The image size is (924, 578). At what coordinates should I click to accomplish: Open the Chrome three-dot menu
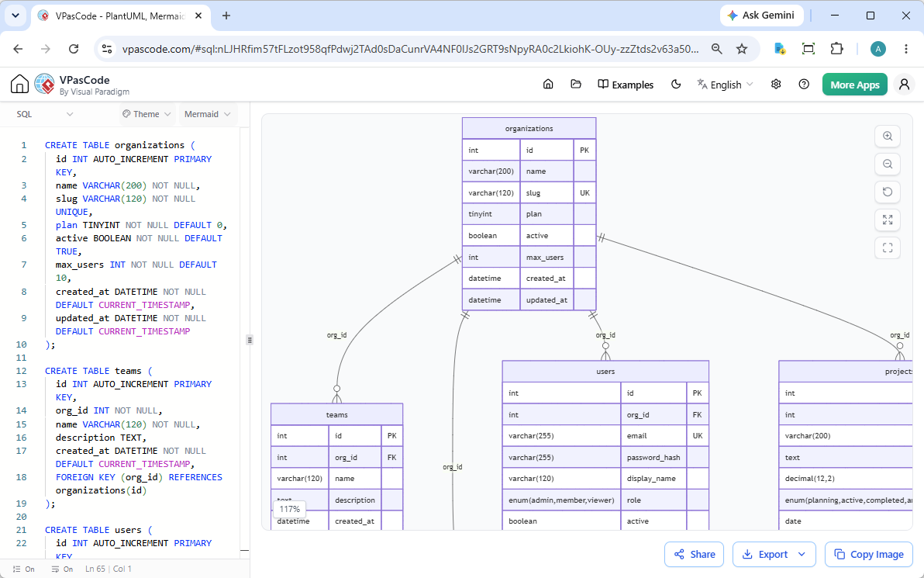905,49
